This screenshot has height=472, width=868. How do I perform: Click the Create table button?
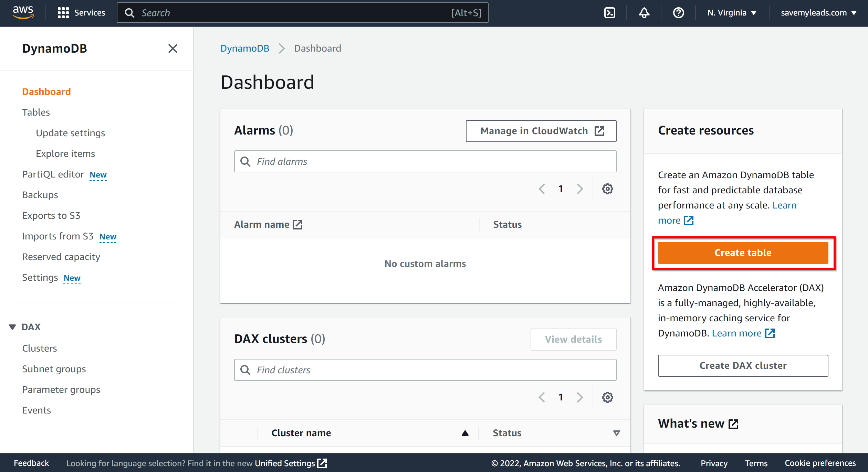tap(743, 252)
